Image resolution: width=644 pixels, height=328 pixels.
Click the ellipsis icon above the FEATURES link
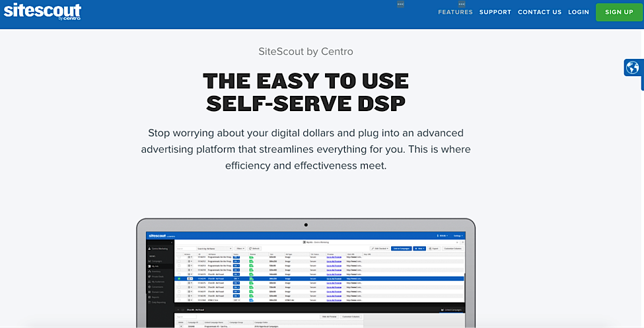coord(461,4)
